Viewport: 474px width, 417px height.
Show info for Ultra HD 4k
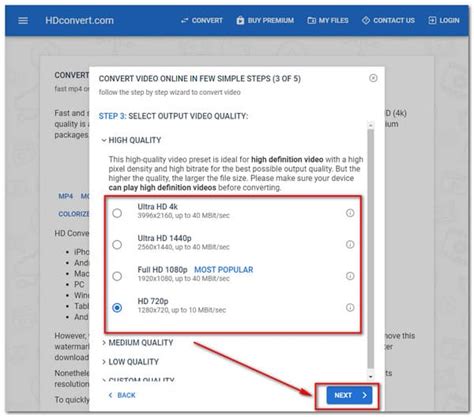(350, 213)
